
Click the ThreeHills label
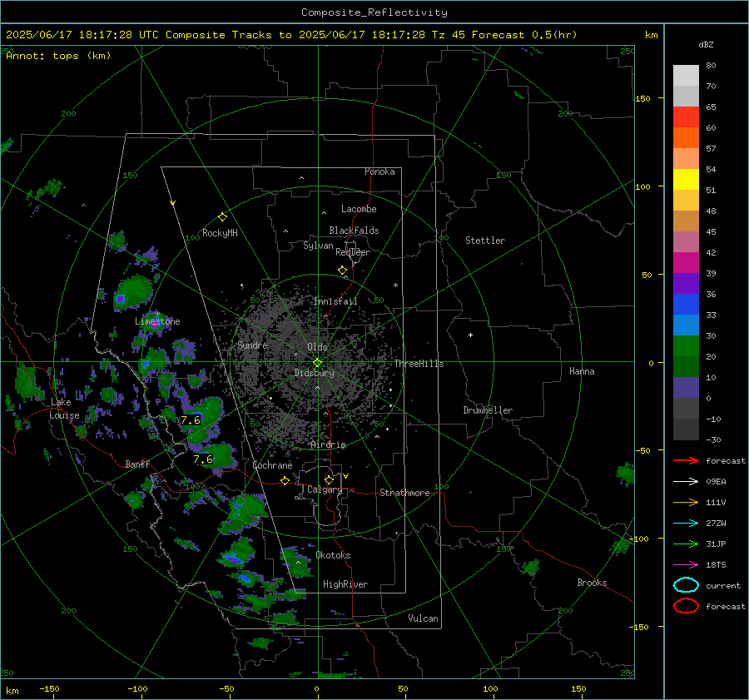[419, 364]
